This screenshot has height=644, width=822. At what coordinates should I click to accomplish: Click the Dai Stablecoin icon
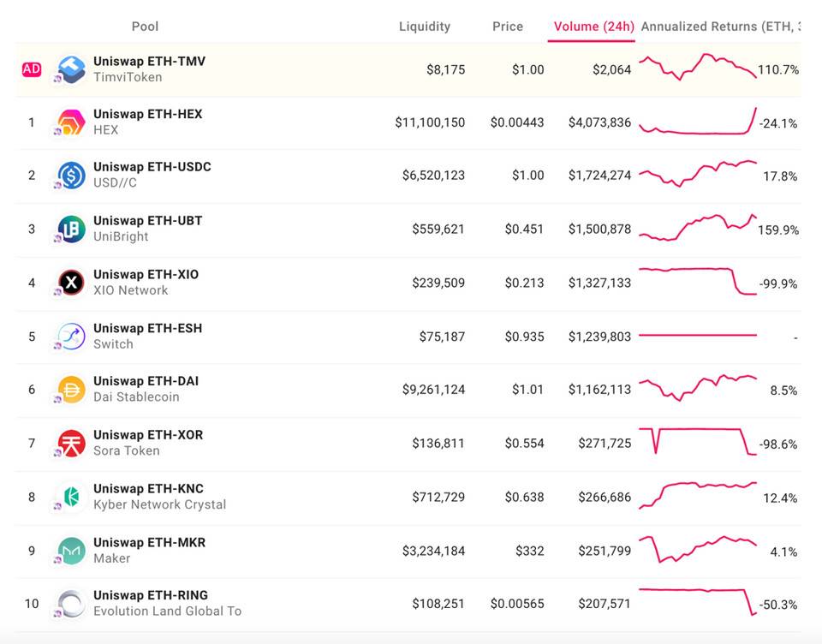[71, 390]
